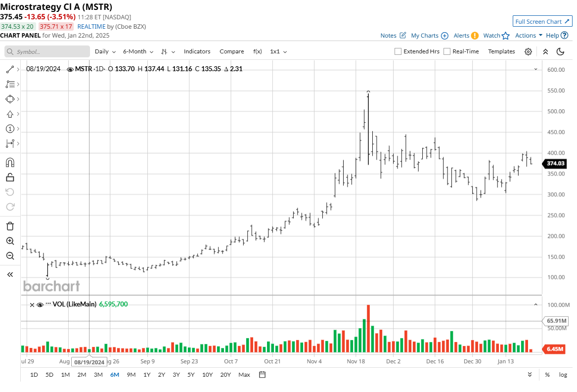
Task: Collapse the volume pane chevron
Action: point(536,305)
